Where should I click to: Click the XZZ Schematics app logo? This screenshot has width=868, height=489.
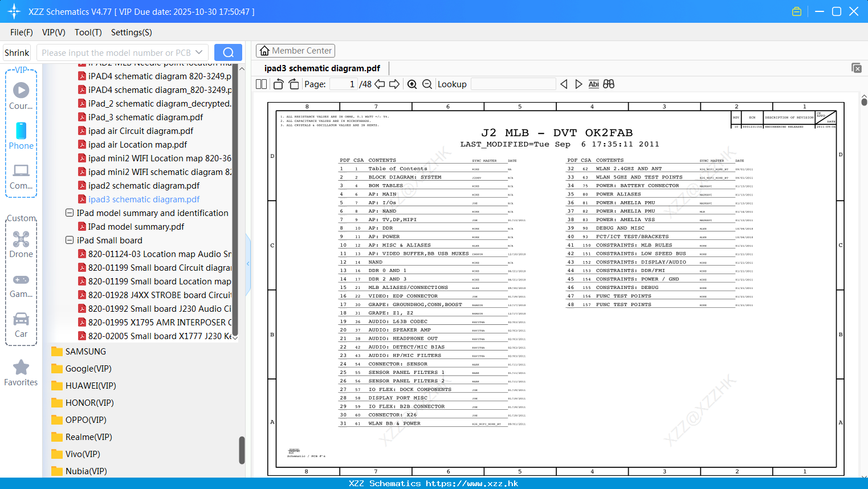tap(14, 11)
